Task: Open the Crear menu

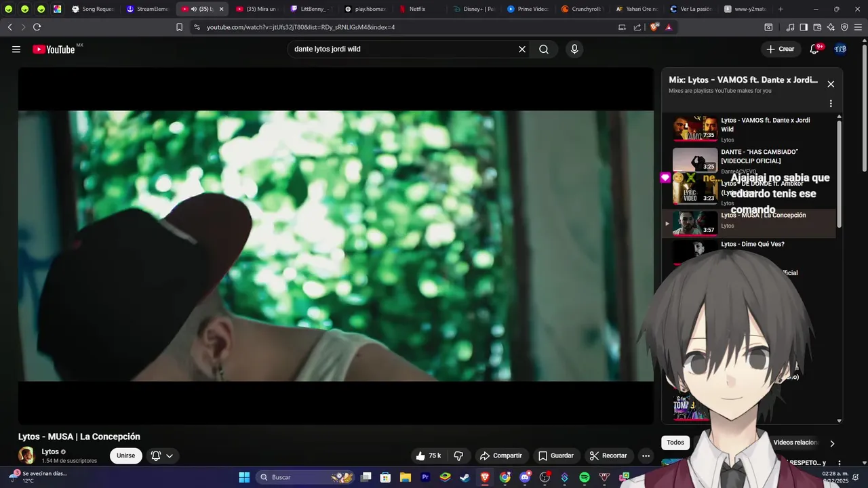Action: [x=781, y=49]
